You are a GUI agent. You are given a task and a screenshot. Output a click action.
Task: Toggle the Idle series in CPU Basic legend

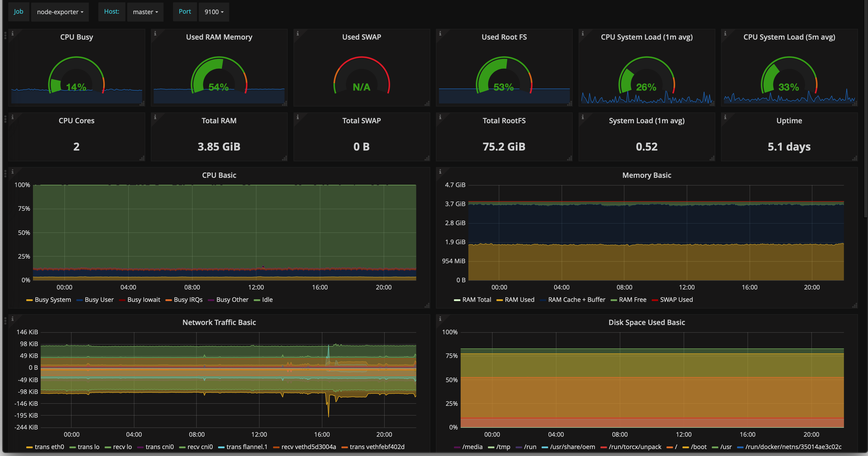click(x=267, y=300)
